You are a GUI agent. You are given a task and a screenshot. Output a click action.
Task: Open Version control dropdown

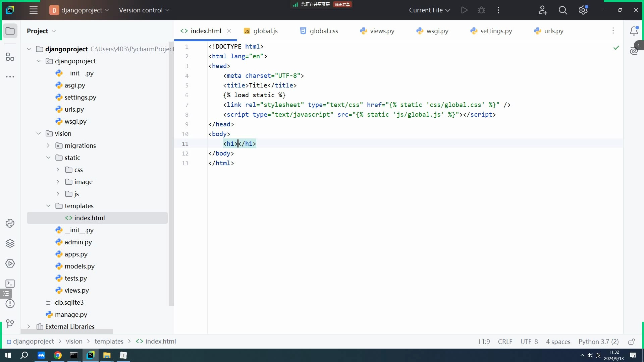(144, 10)
